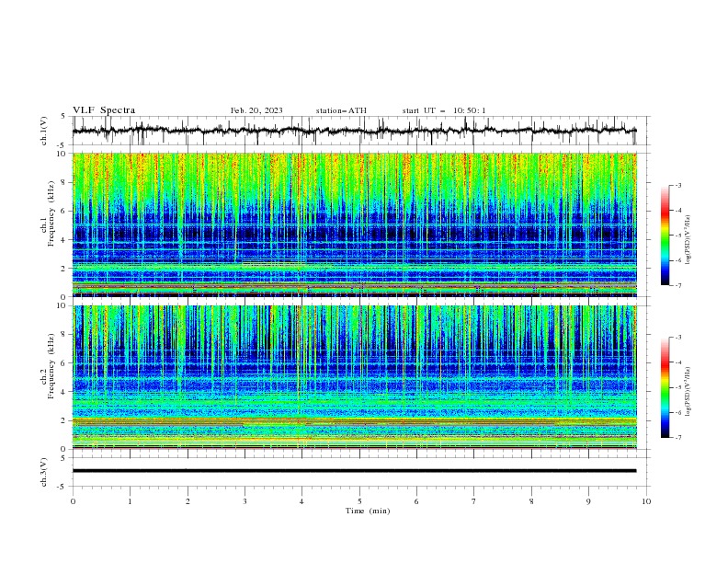Click the '-3' tick on upper colorbar
This screenshot has width=728, height=563.
pos(678,185)
